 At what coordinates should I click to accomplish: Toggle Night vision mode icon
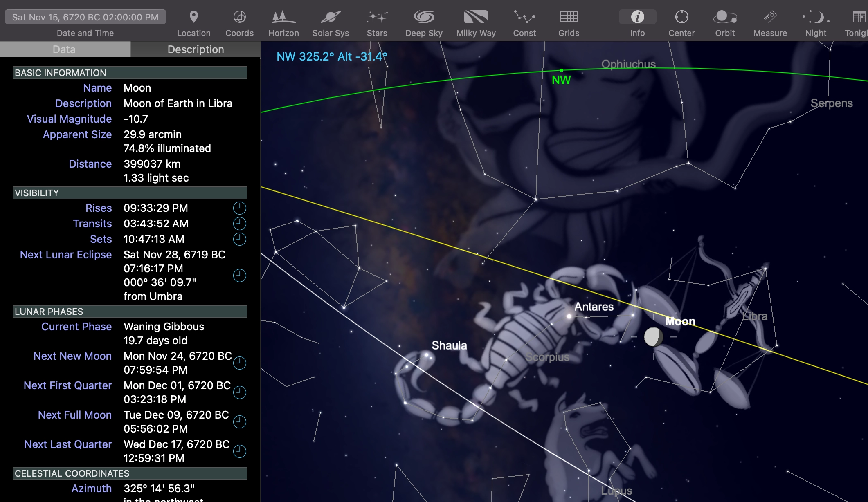[x=816, y=17]
